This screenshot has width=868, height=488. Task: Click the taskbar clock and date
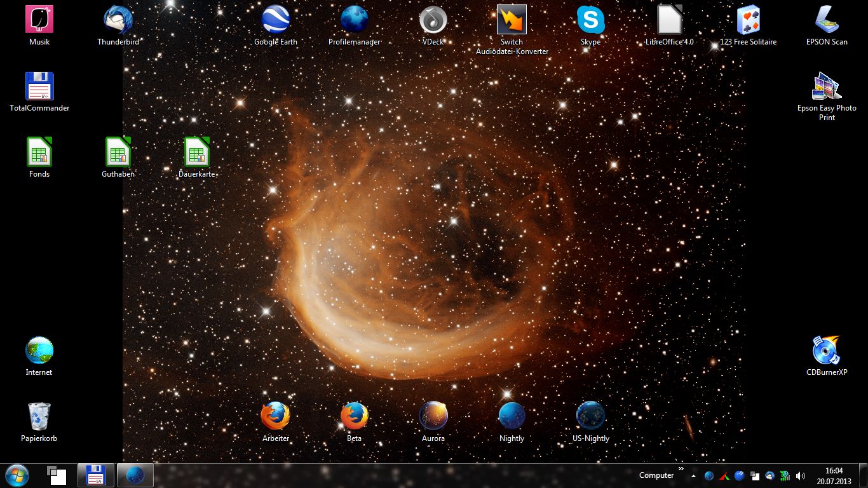click(834, 475)
